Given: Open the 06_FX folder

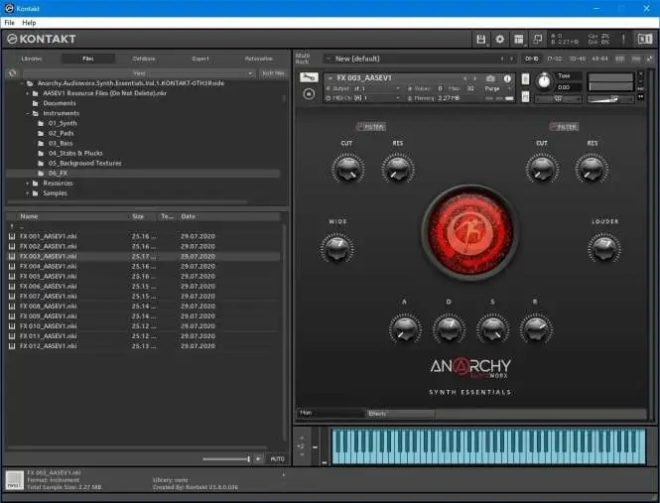Looking at the screenshot, I should [x=58, y=173].
